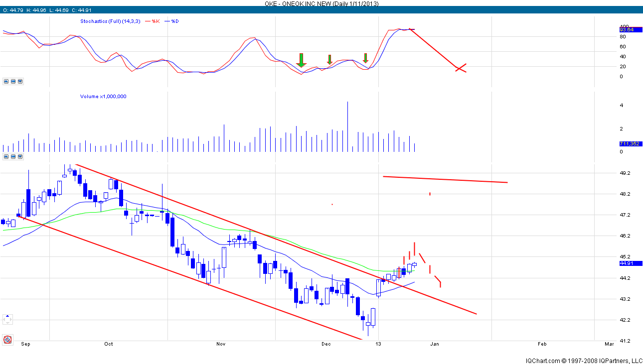Screen dimensions: 643x364
Task: Click the expand-up icon in Stochastics panel
Action: click(6, 81)
